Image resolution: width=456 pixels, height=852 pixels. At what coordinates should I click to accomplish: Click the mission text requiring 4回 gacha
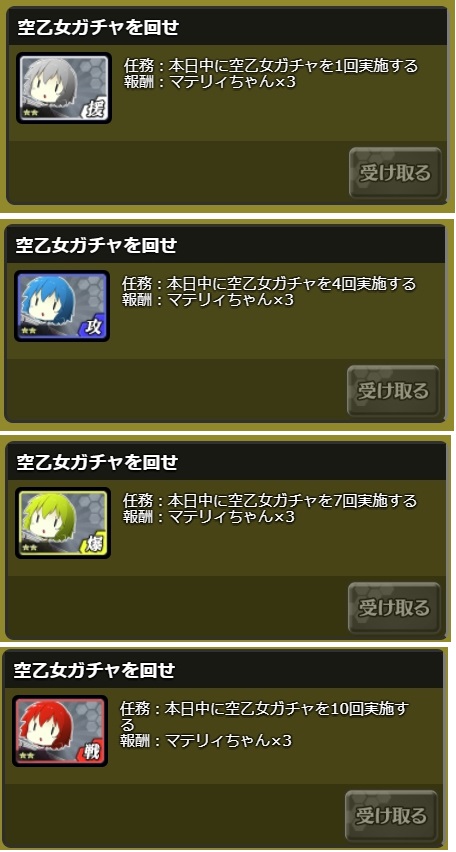click(269, 284)
